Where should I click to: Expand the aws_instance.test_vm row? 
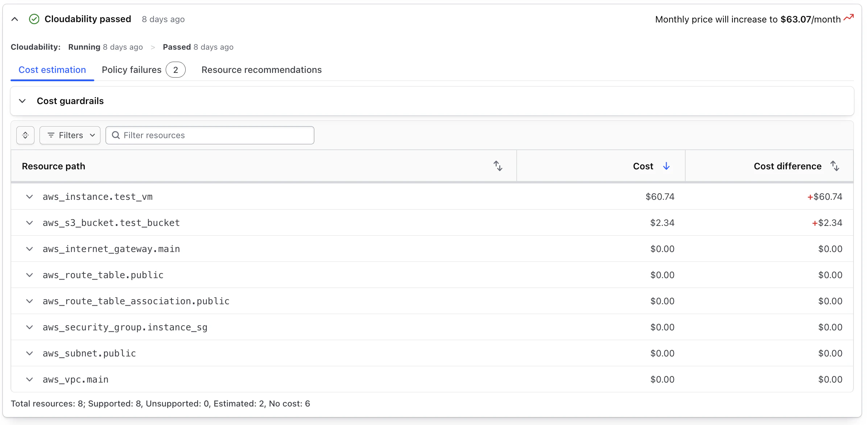[30, 197]
